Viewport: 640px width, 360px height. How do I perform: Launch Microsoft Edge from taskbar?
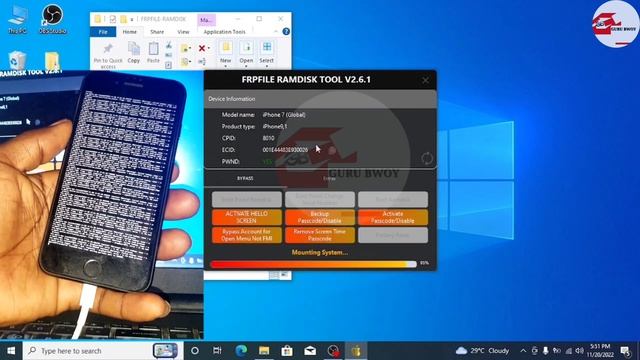(x=241, y=351)
